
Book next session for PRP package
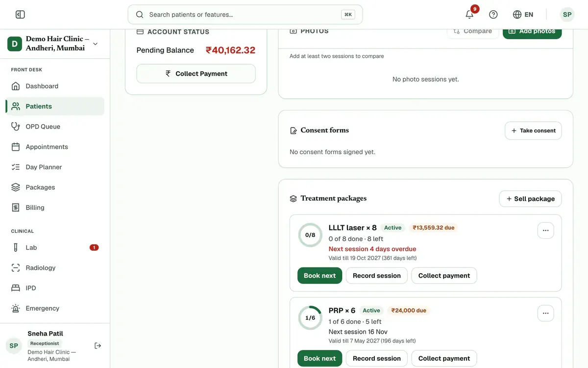coord(319,359)
